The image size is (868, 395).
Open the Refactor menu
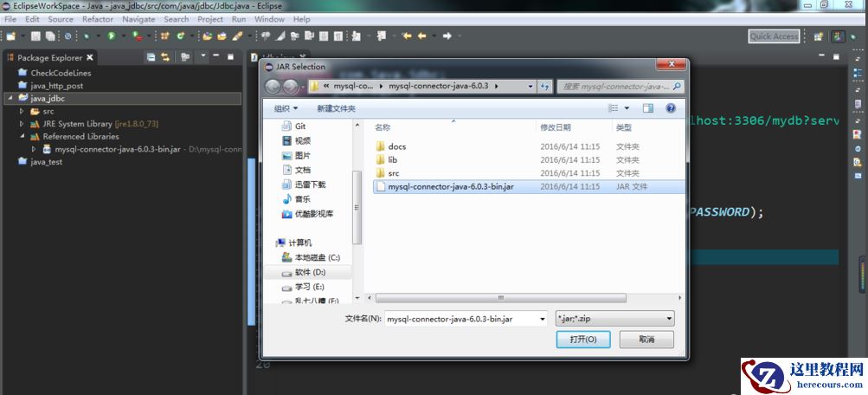pyautogui.click(x=98, y=19)
